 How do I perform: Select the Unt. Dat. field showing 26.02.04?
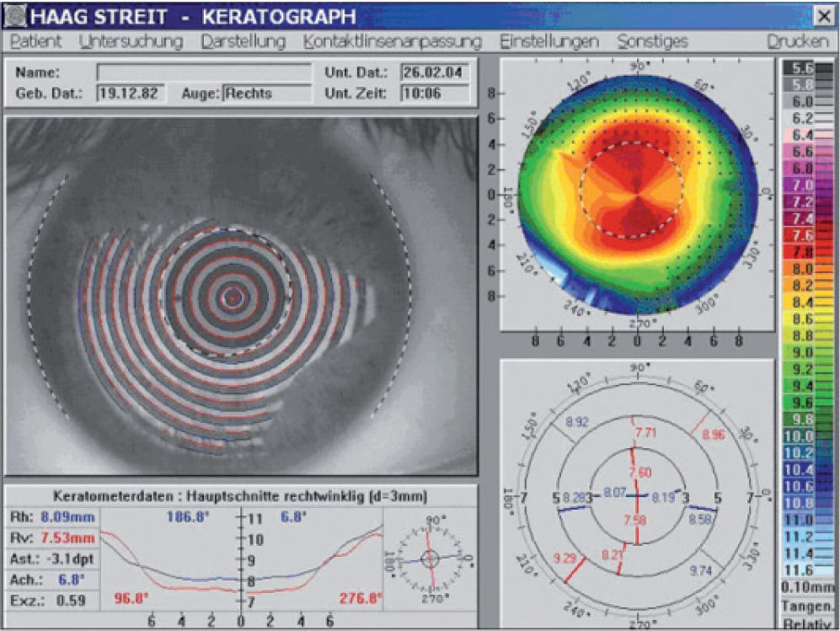433,72
